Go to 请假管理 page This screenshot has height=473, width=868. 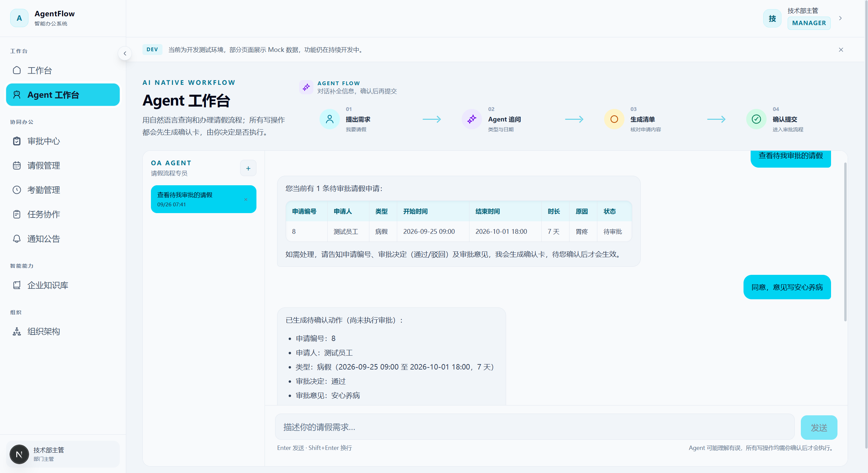coord(63,166)
